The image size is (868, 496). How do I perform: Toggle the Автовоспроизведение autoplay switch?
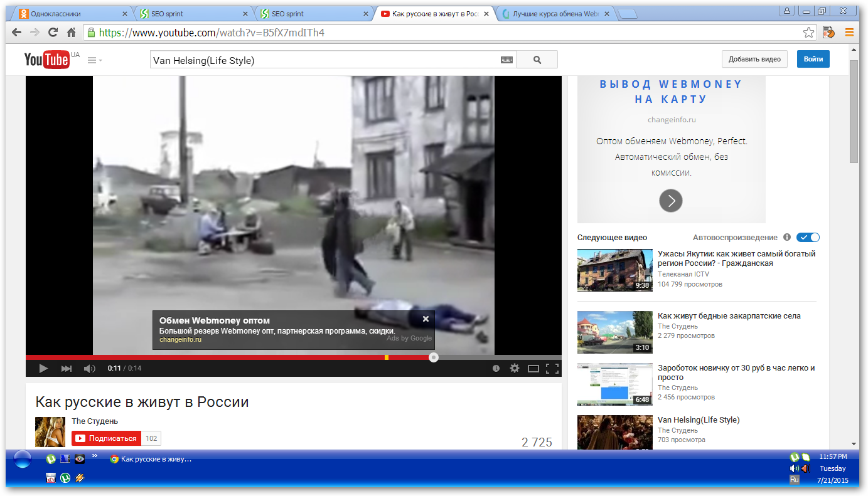coord(808,238)
